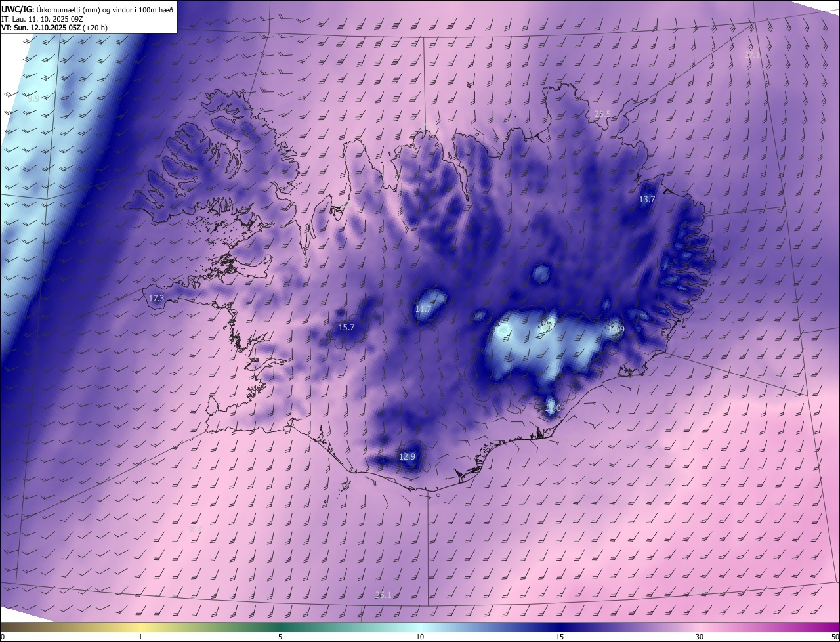
Task: Click the 1 tick label on the color scale
Action: 140,637
